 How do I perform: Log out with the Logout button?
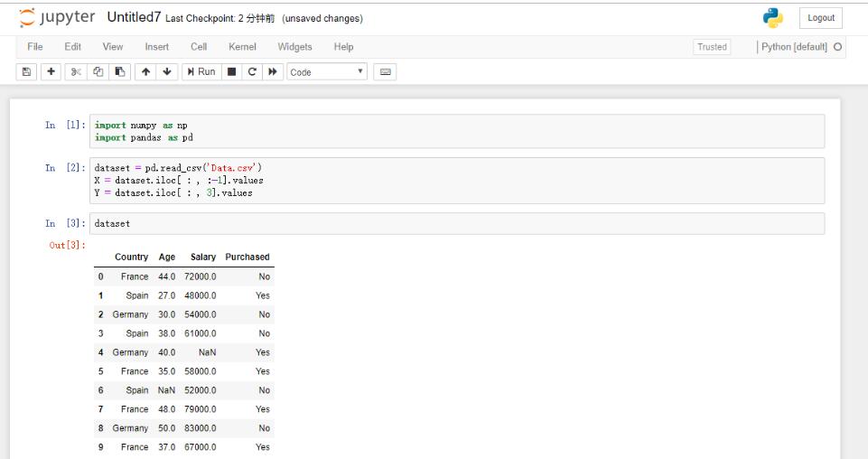821,18
